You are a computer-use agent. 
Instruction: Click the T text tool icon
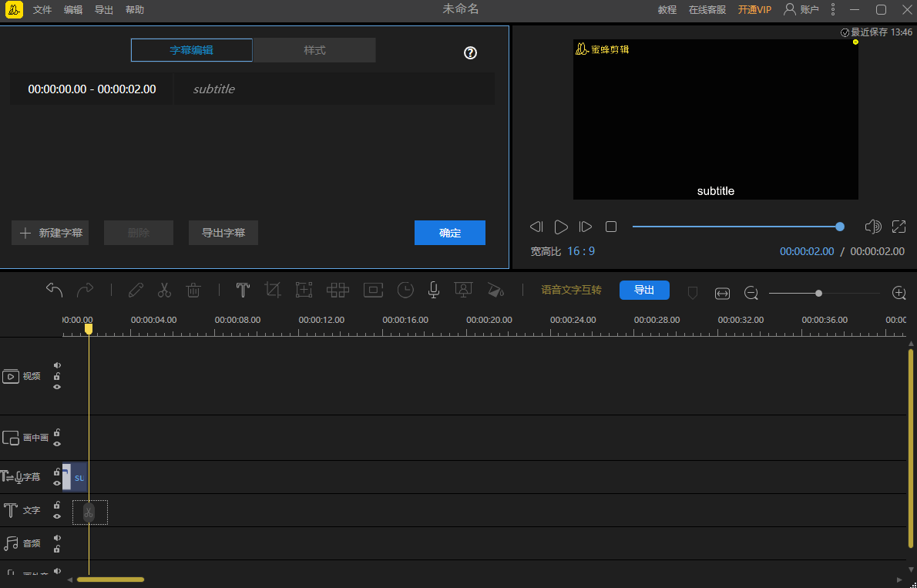click(x=243, y=291)
